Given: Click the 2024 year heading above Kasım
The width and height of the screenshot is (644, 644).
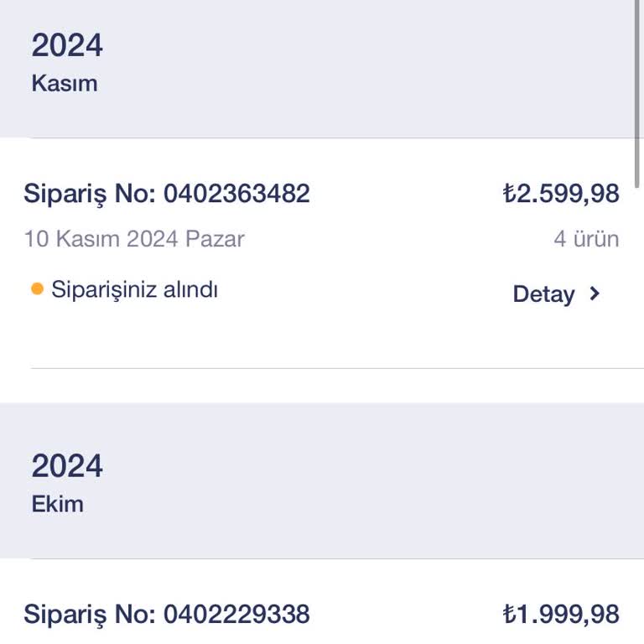Looking at the screenshot, I should pos(67,45).
